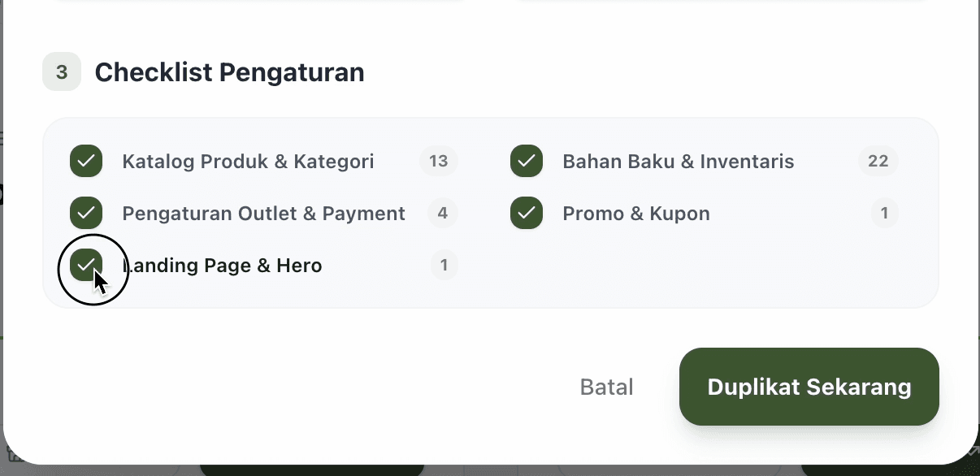Screen dimensions: 980x476
Task: Cancel the dialog with Batal
Action: [606, 387]
